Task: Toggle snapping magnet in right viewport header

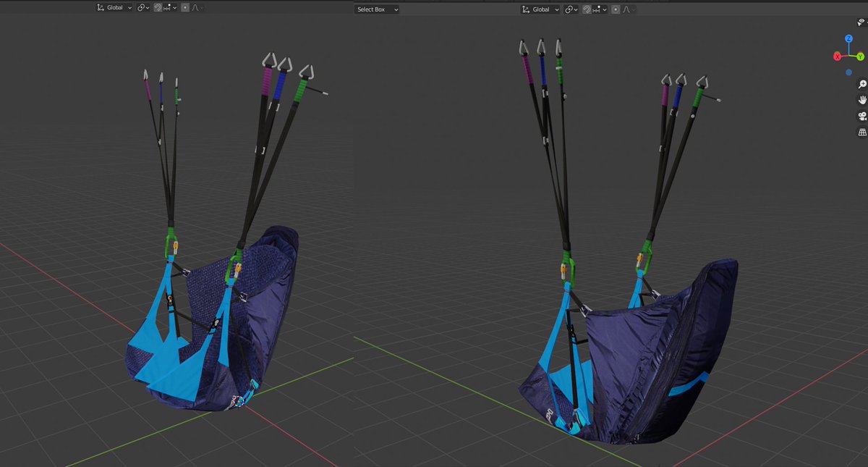Action: pos(587,9)
